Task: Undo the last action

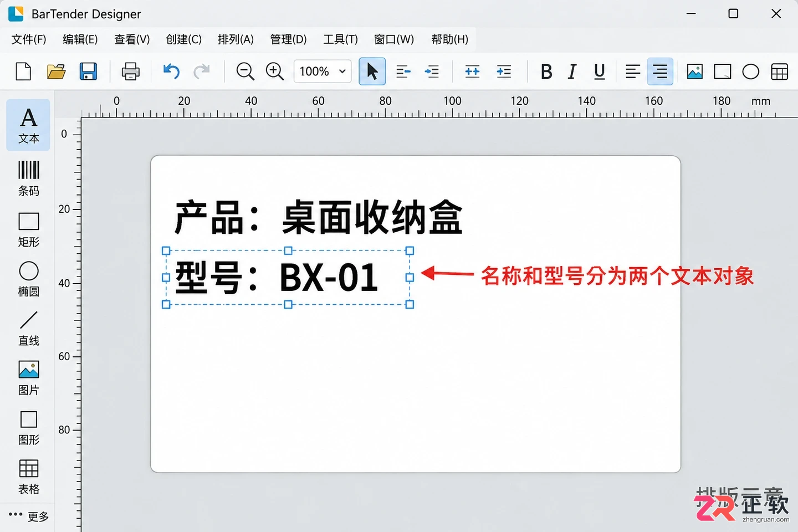Action: [x=171, y=71]
